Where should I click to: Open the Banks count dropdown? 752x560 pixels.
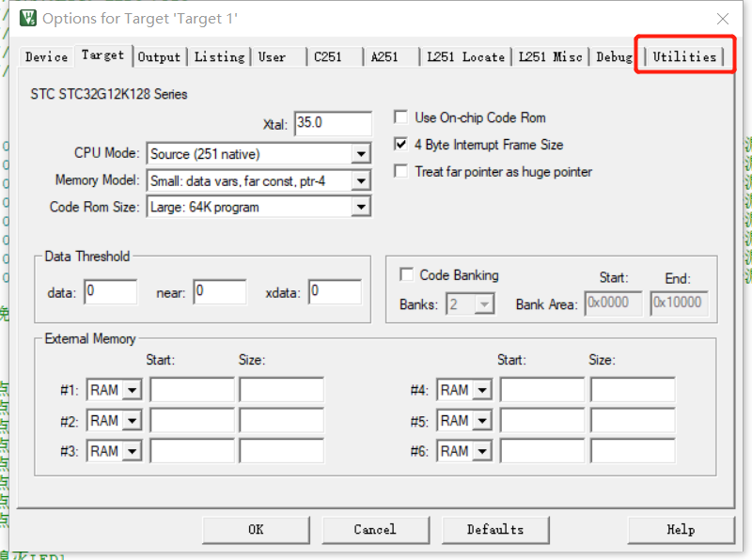[x=484, y=304]
